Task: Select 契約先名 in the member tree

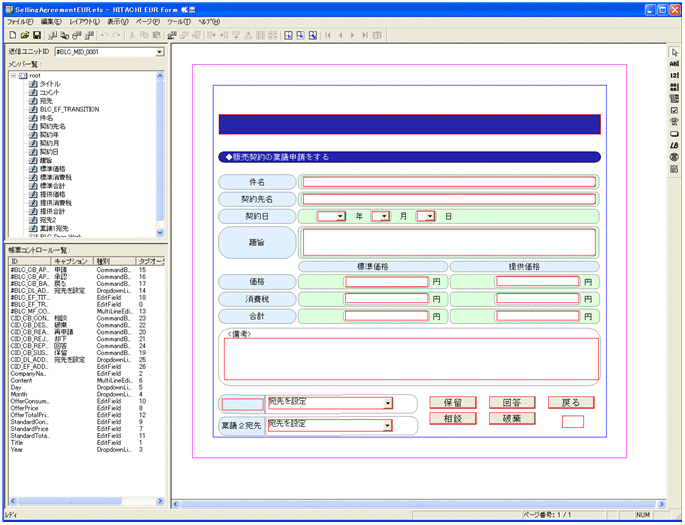Action: tap(55, 126)
